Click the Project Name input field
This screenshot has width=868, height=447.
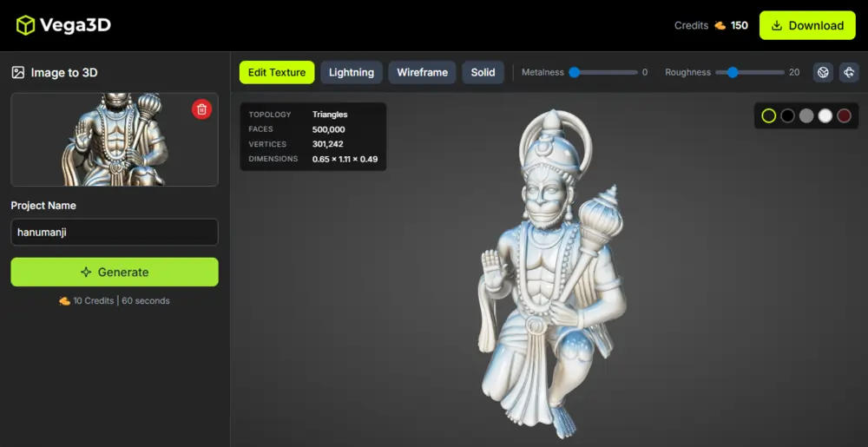click(115, 233)
